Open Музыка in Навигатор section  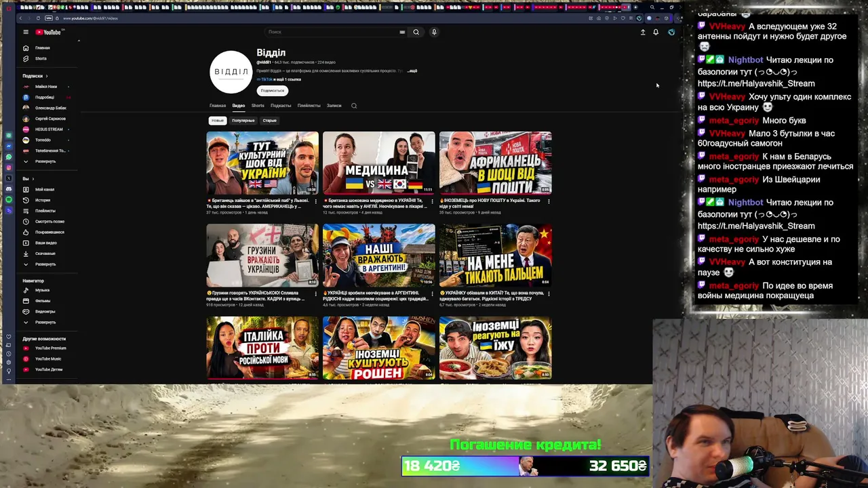pyautogui.click(x=42, y=290)
